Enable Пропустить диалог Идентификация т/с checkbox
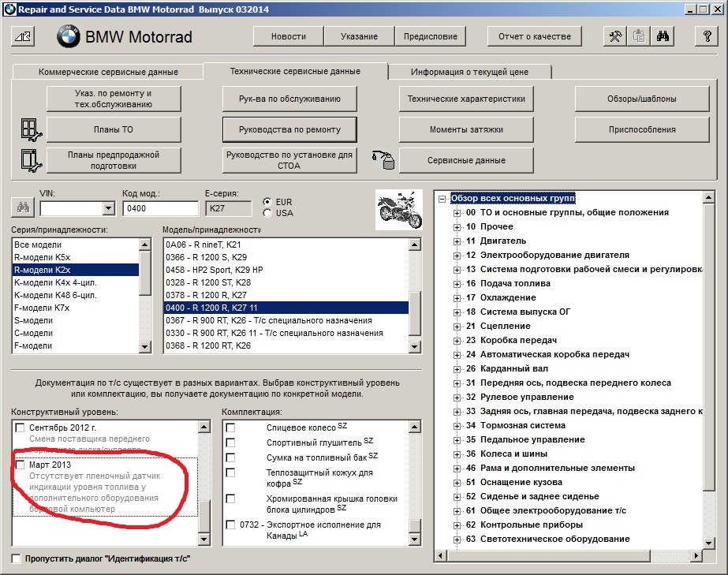Viewport: 728px width, 575px height. (x=17, y=558)
